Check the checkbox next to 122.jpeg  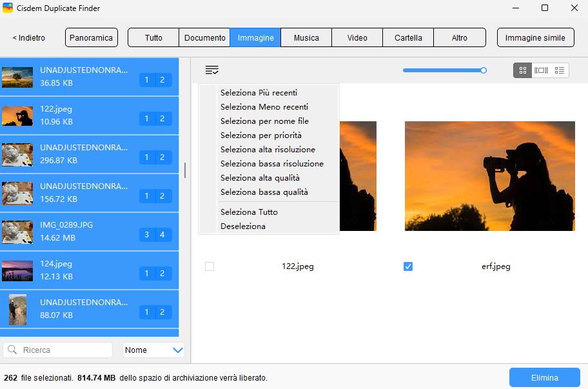point(209,266)
